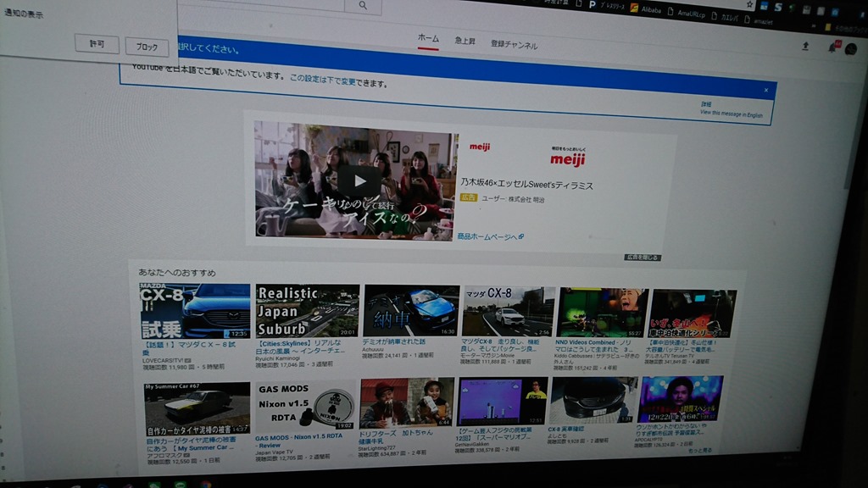Open the upload video icon
Screen dimensions: 868x488
(x=805, y=46)
